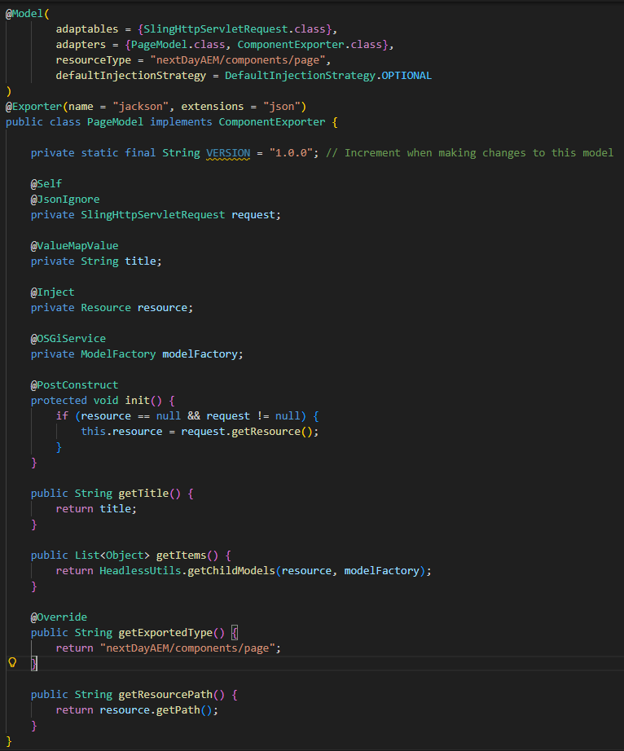Click the request field name in its declaration

[x=253, y=215]
